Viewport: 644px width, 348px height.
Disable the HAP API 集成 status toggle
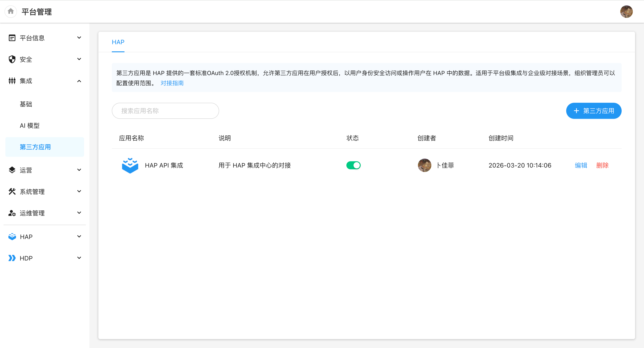[353, 165]
